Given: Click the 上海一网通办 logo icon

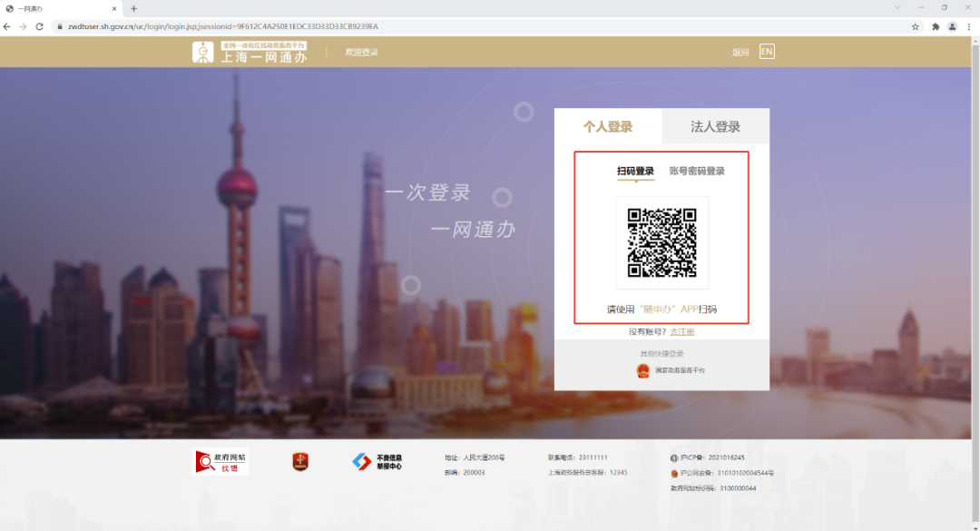Looking at the screenshot, I should pos(201,52).
